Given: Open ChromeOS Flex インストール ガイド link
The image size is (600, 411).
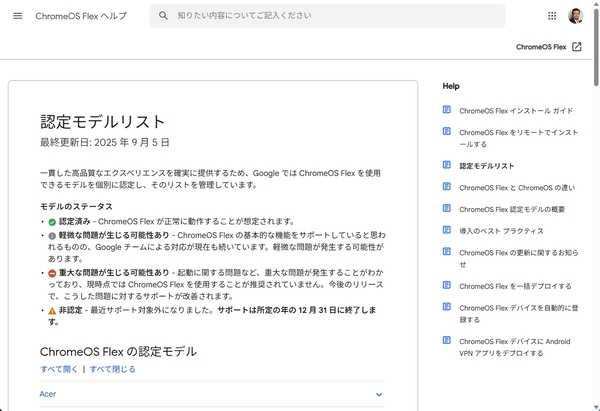Looking at the screenshot, I should (x=516, y=111).
